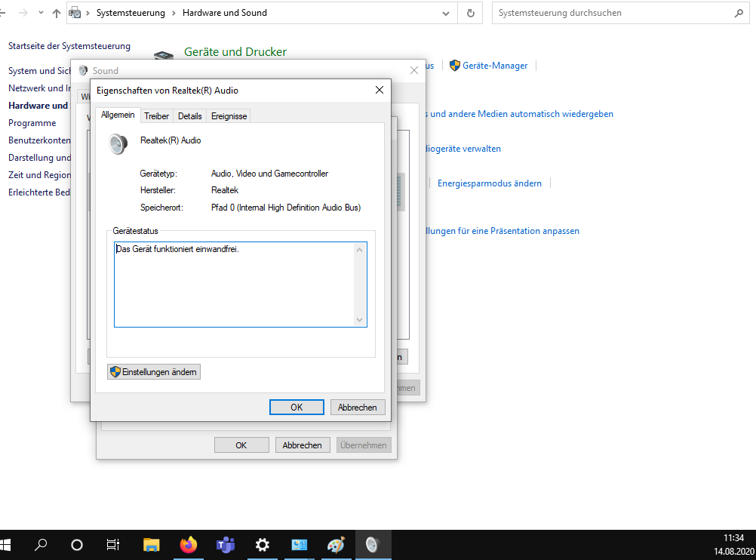Click Einstellungen ändern button
Screen dimensions: 756x560
pos(154,372)
